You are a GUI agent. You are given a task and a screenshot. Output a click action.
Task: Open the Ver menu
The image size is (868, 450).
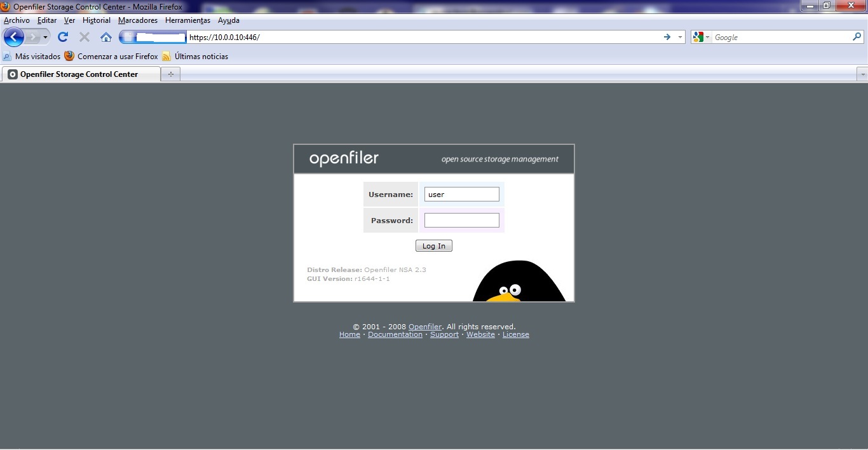click(x=70, y=20)
